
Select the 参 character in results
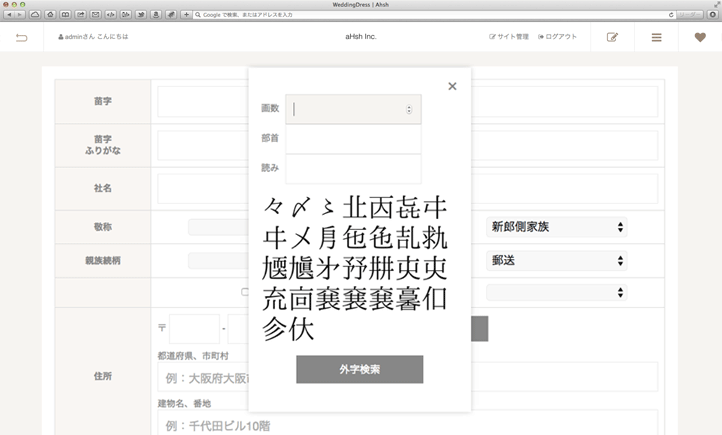coord(275,329)
